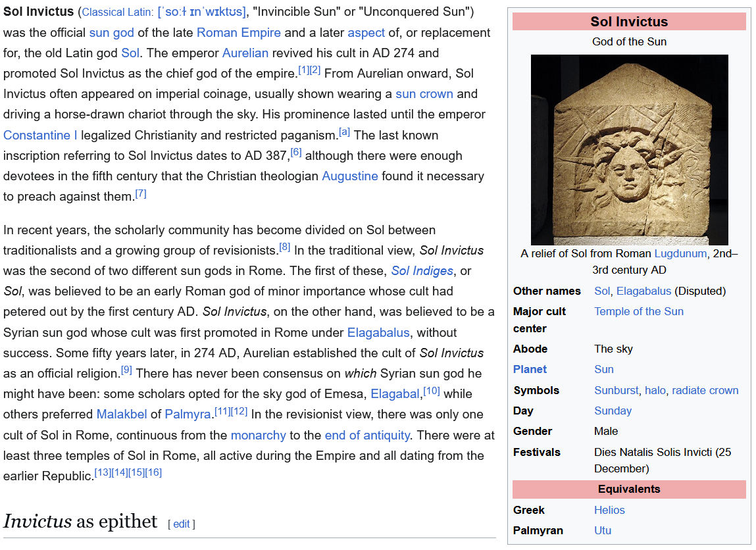Select the 'Invictus as epithet' section heading

[80, 522]
